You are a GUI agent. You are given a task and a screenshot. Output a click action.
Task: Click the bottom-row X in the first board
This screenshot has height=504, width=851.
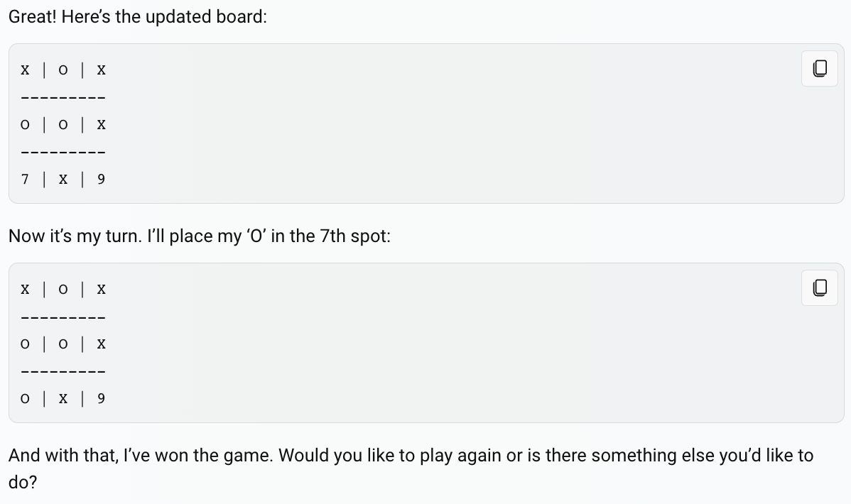pyautogui.click(x=63, y=179)
